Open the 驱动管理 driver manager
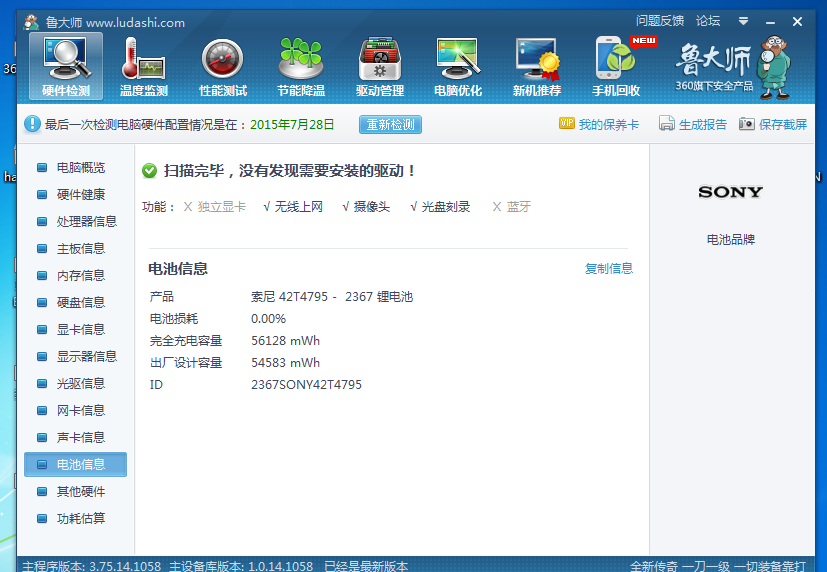The width and height of the screenshot is (827, 572). click(380, 66)
